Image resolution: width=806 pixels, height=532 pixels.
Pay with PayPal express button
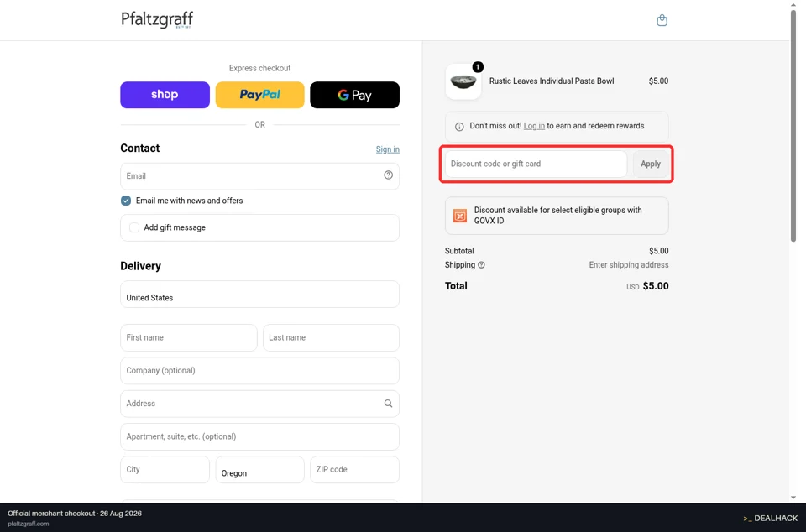(259, 95)
